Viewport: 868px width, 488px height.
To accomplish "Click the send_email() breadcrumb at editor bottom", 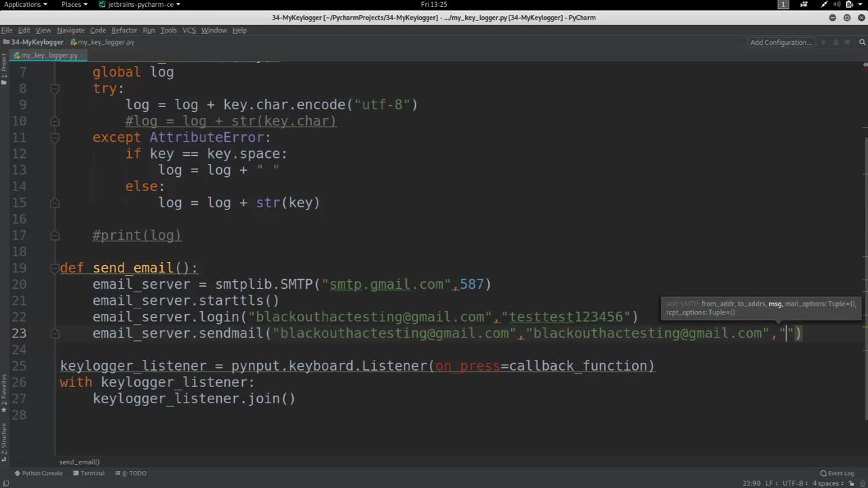I will (x=79, y=462).
